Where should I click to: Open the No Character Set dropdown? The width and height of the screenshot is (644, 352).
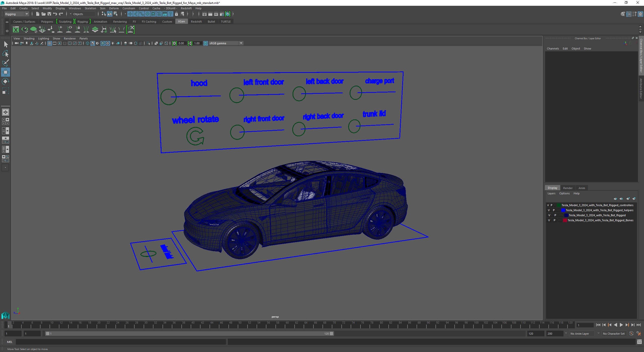pos(614,334)
